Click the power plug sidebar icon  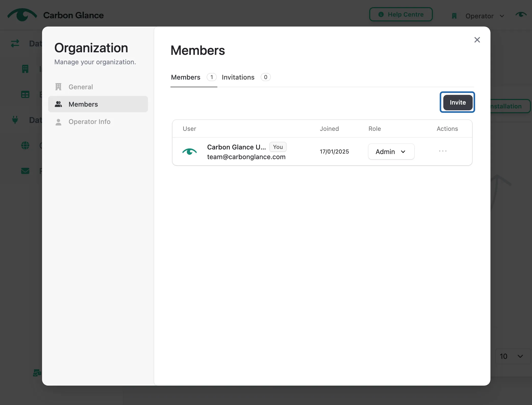(x=15, y=120)
